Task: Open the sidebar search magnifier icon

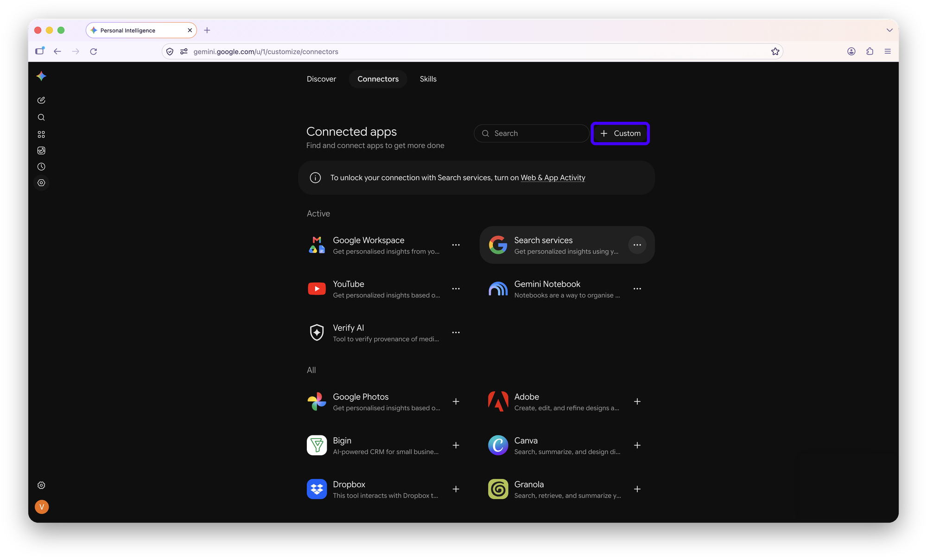Action: (41, 117)
